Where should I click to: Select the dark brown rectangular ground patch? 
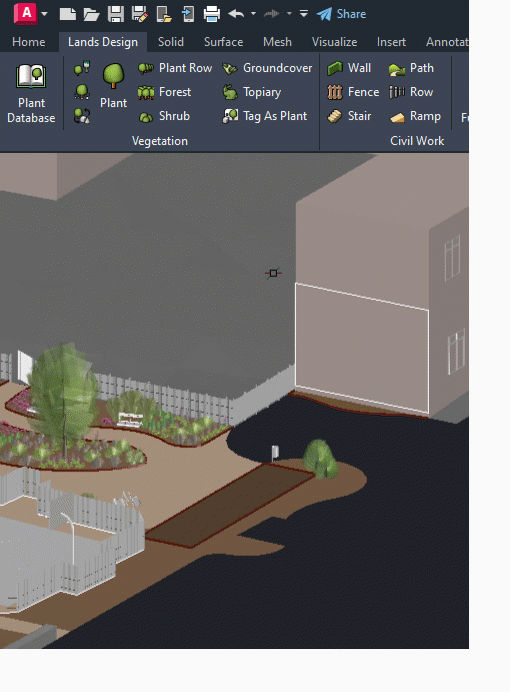pos(229,505)
